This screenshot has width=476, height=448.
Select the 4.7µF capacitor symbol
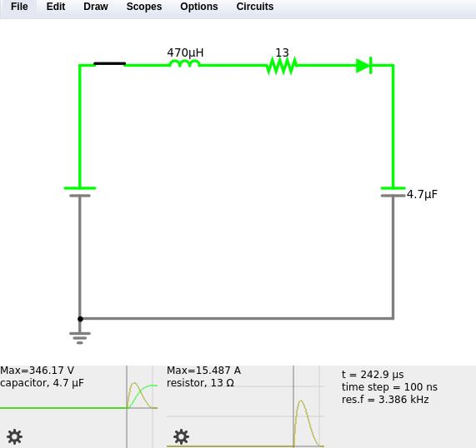(393, 192)
